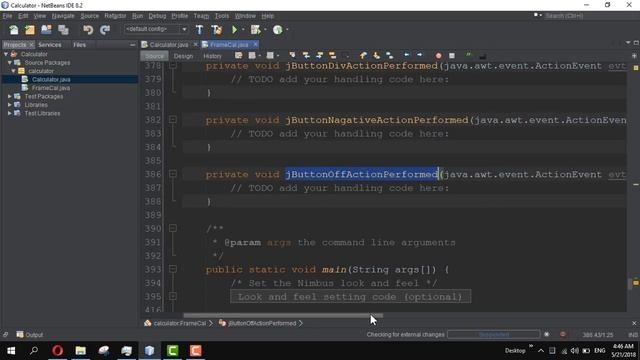Open the Debug menu
The width and height of the screenshot is (640, 360).
[x=157, y=16]
